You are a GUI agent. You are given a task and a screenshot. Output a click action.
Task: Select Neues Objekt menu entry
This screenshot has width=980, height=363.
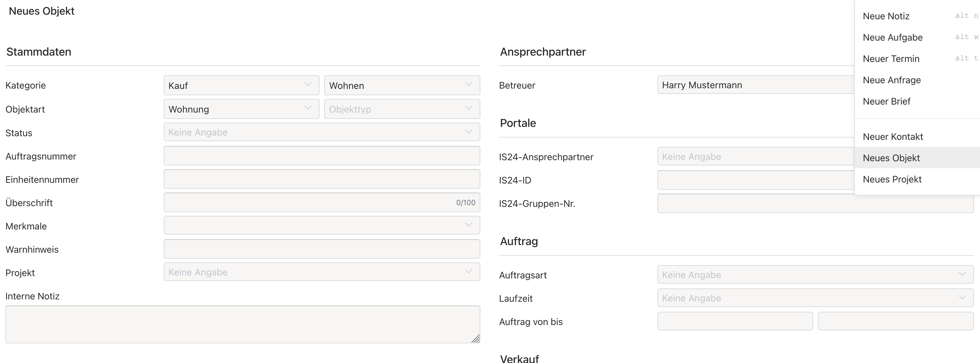tap(917, 158)
